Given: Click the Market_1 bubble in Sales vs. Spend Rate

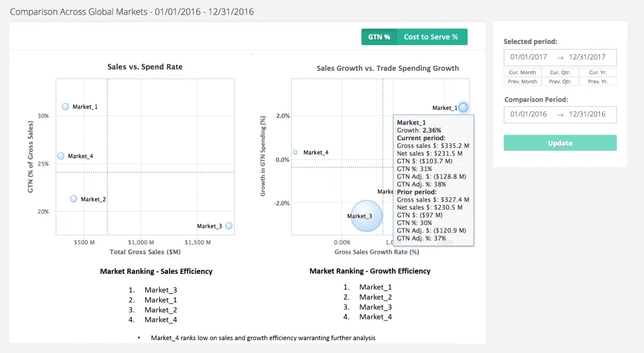Looking at the screenshot, I should click(65, 107).
